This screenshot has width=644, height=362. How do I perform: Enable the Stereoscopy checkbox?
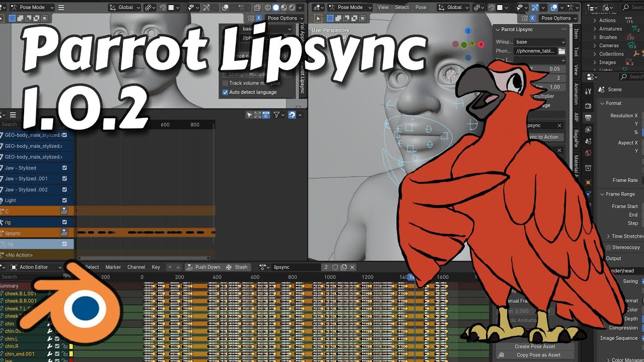tap(608, 247)
